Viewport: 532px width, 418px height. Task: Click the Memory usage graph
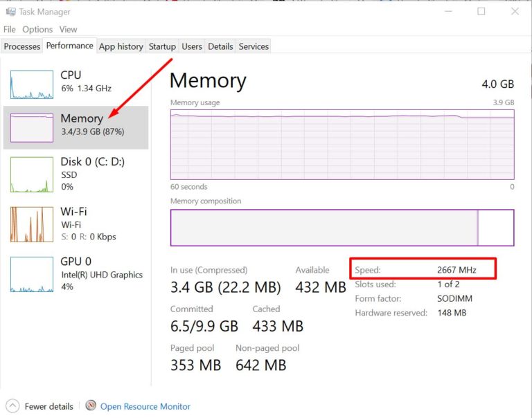point(342,145)
